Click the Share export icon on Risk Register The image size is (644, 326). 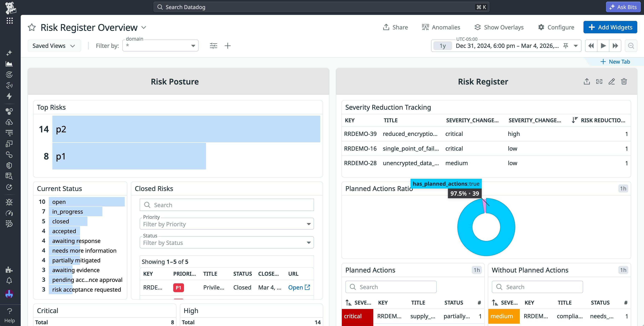click(x=587, y=81)
